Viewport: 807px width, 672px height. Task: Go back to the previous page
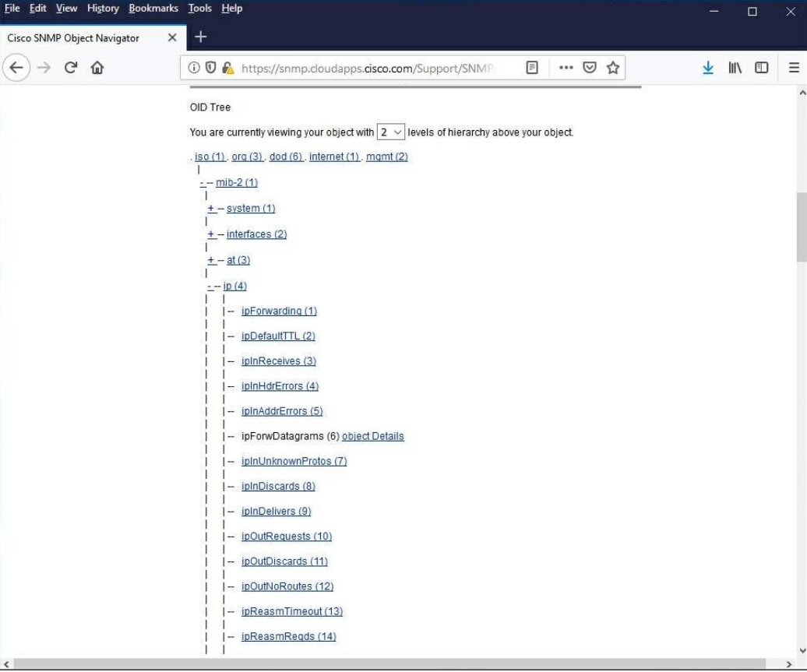16,68
